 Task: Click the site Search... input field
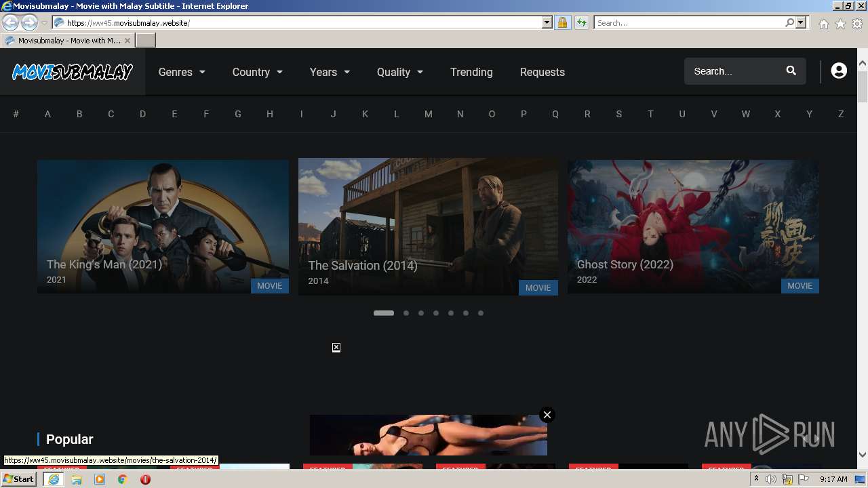(x=735, y=71)
